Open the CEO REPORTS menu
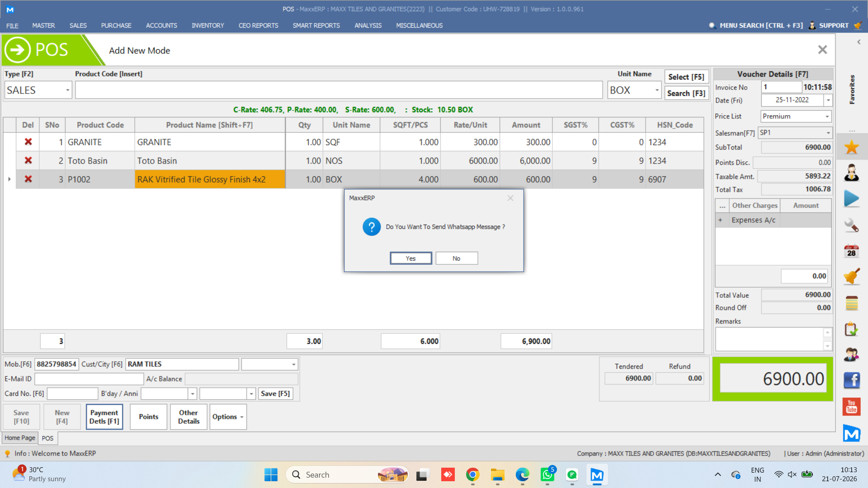 pyautogui.click(x=258, y=26)
